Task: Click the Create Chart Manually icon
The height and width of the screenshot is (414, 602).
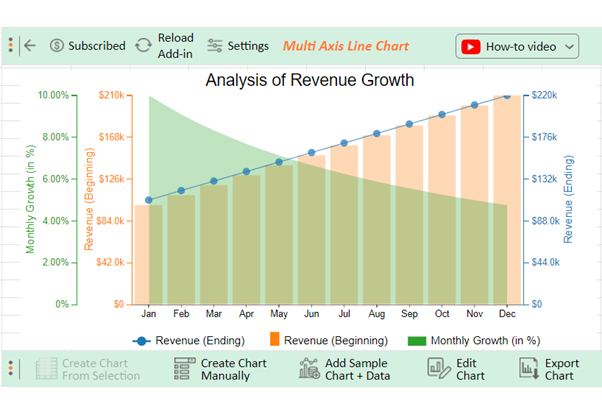Action: [x=185, y=369]
